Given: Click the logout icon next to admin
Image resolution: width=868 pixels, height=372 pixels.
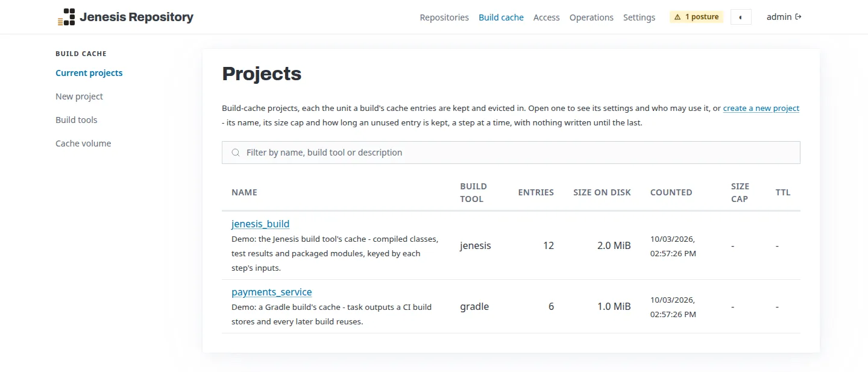Looking at the screenshot, I should click(799, 17).
